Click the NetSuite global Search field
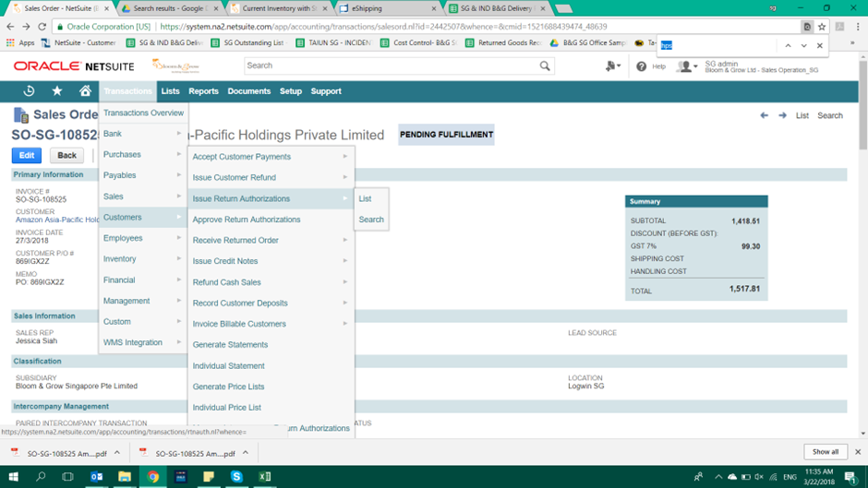Screen dimensions: 868x488 (391, 65)
